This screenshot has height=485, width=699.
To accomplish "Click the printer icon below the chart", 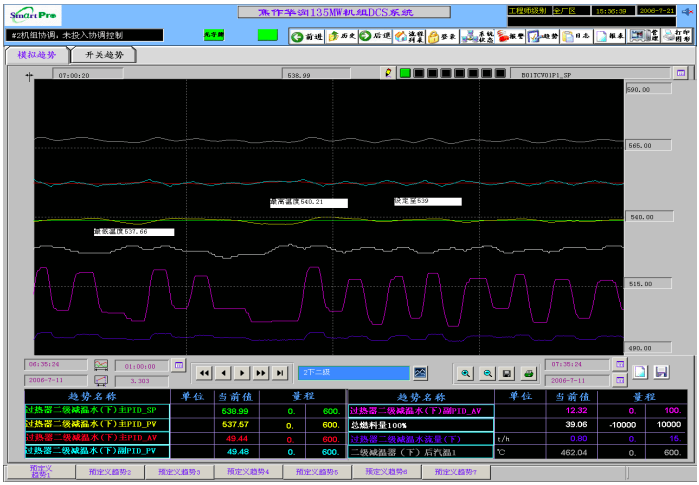I will [x=529, y=373].
